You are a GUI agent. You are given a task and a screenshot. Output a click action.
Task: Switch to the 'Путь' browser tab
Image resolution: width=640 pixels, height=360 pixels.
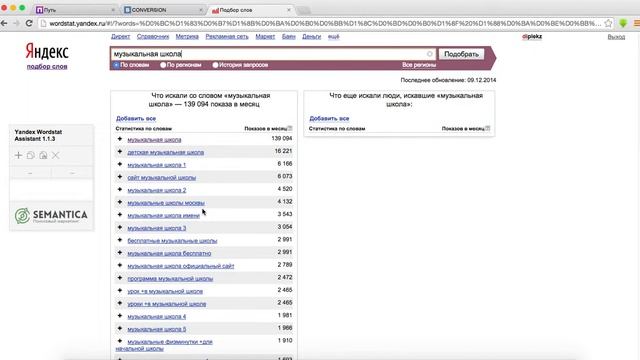point(76,10)
